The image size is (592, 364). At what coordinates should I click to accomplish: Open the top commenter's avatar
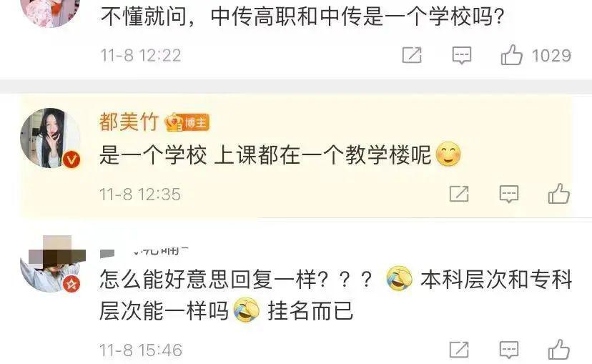pyautogui.click(x=50, y=11)
